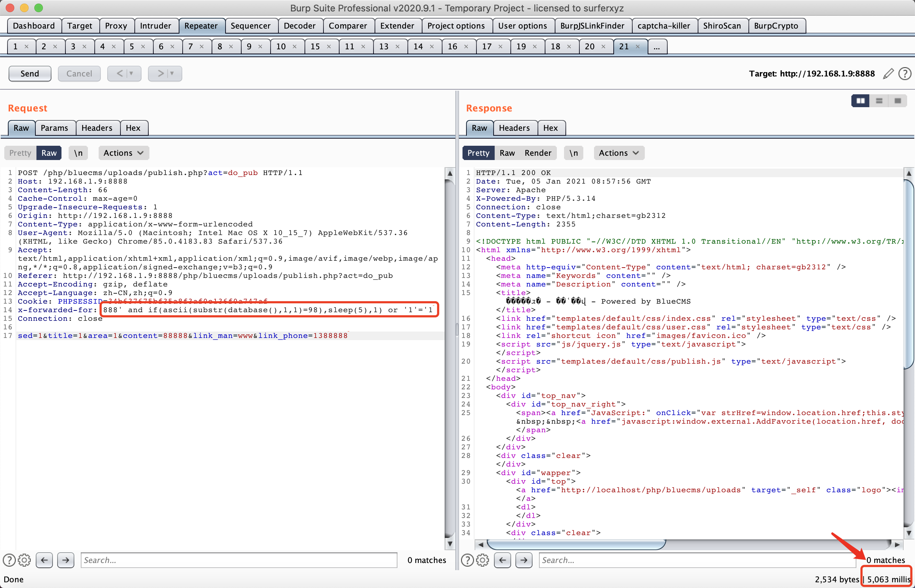Click the edit target pencil icon
Viewport: 915px width, 588px height.
point(888,73)
